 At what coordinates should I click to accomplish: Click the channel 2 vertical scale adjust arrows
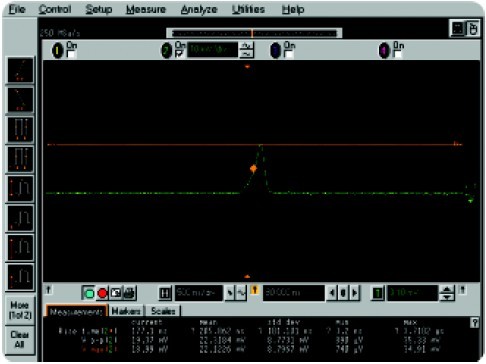pyautogui.click(x=247, y=50)
